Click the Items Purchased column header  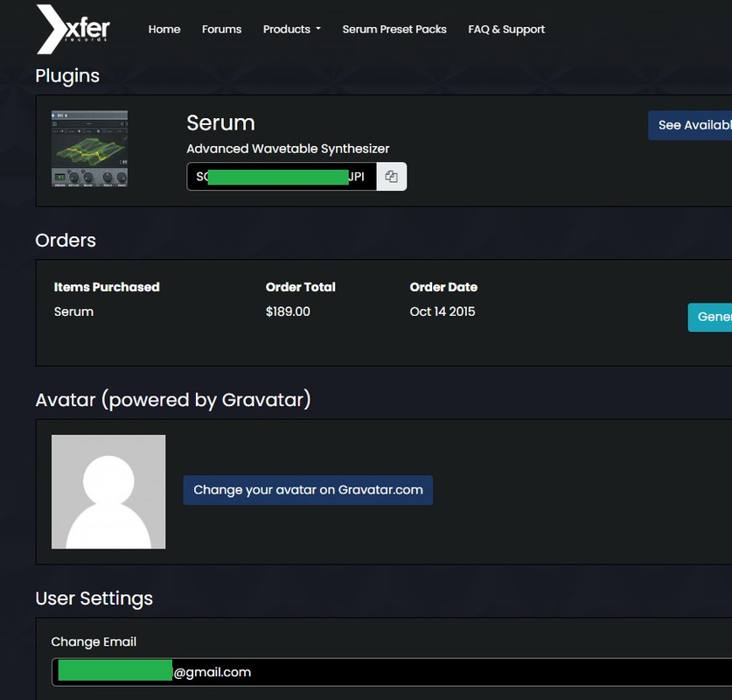[107, 287]
